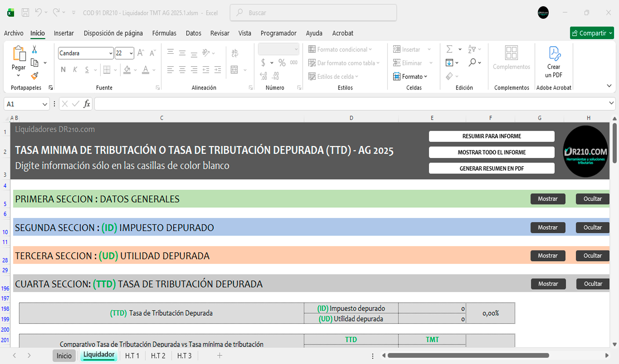Open the Candara font name dropdown
This screenshot has height=364, width=619.
(111, 53)
